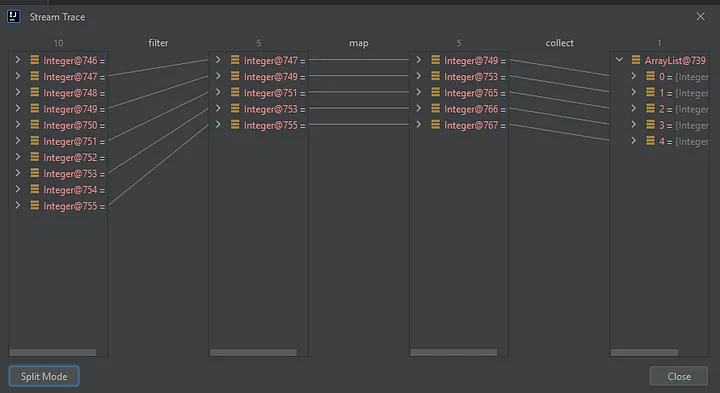The height and width of the screenshot is (393, 720).
Task: Click the object icon beside Integer@767
Action: (435, 125)
